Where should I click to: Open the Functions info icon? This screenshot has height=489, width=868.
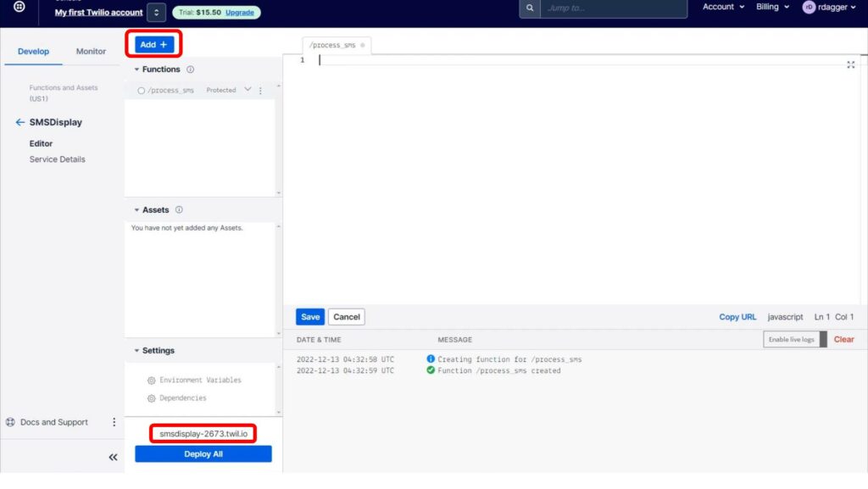pos(191,69)
